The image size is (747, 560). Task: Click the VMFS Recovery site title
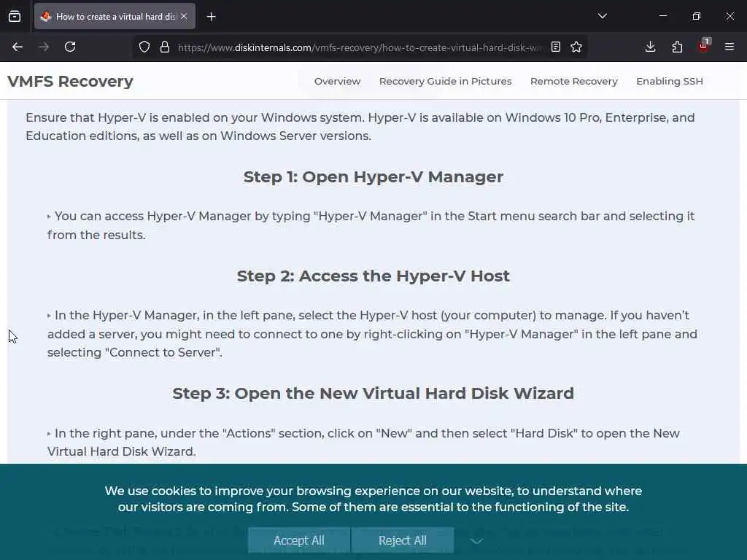70,82
